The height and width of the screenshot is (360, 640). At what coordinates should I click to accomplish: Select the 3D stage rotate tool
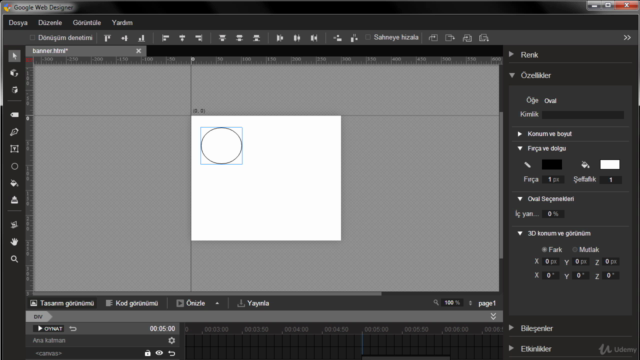(14, 90)
